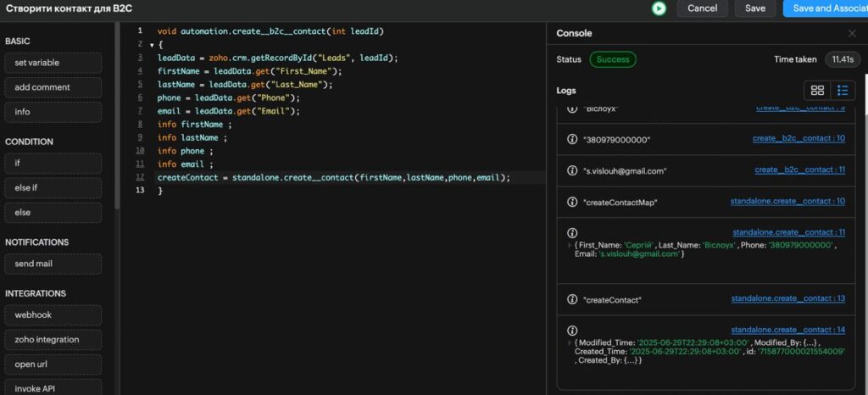Click the Cancel button
Viewport: 868px width, 395px height.
pos(702,8)
